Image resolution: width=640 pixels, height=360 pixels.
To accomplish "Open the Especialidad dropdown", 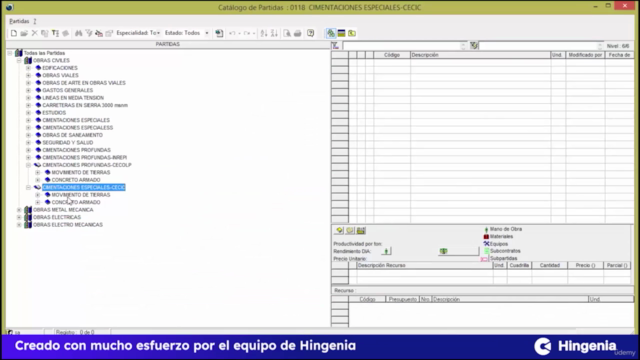I will click(158, 33).
